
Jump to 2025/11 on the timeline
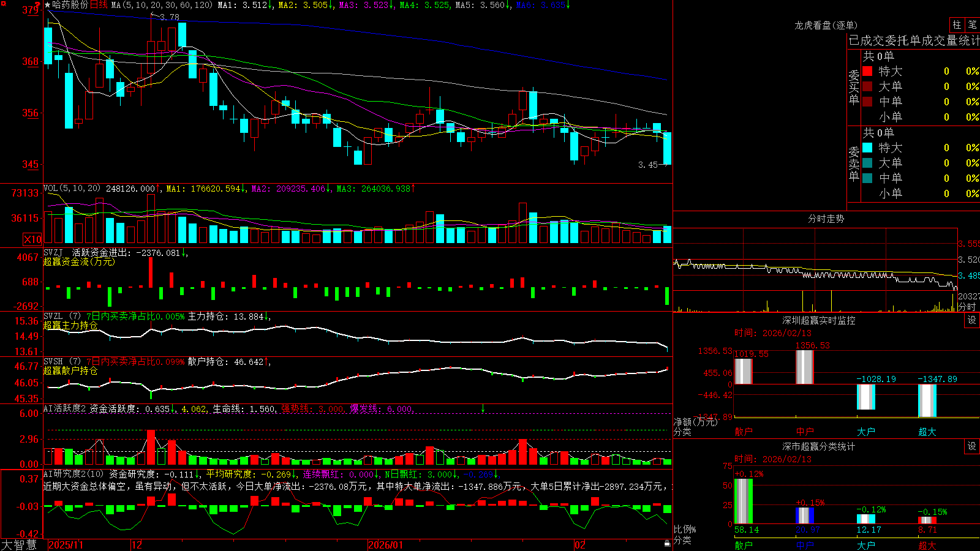coord(66,545)
